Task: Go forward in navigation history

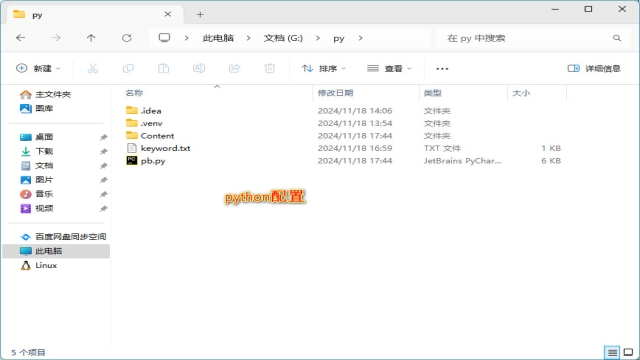Action: point(56,38)
